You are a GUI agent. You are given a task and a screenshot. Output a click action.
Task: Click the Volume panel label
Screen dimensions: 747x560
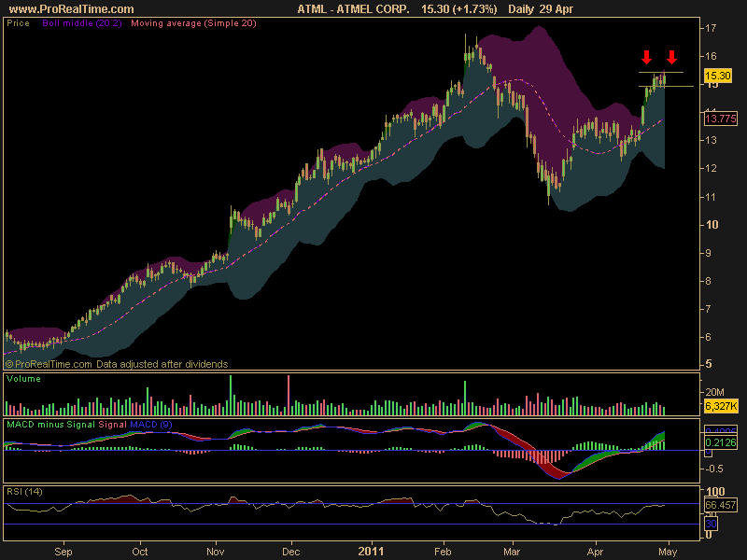pyautogui.click(x=23, y=379)
